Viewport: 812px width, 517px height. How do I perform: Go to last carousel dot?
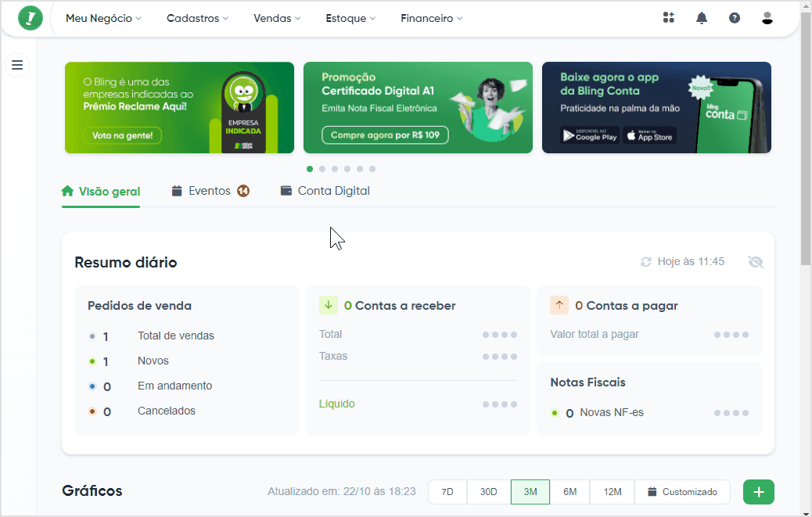pyautogui.click(x=372, y=169)
